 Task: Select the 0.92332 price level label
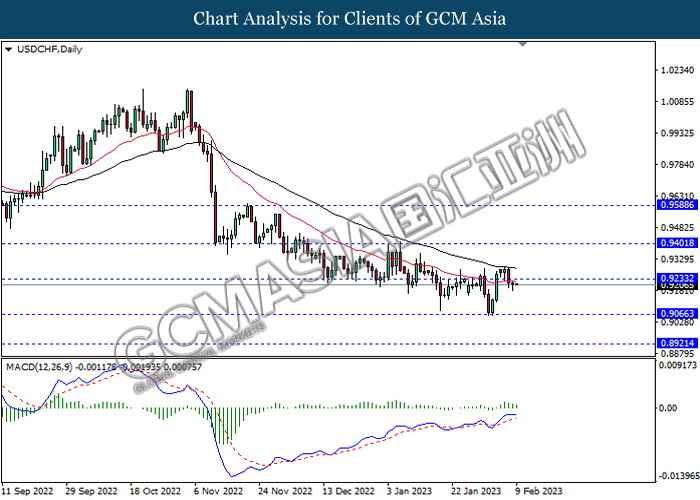point(677,278)
